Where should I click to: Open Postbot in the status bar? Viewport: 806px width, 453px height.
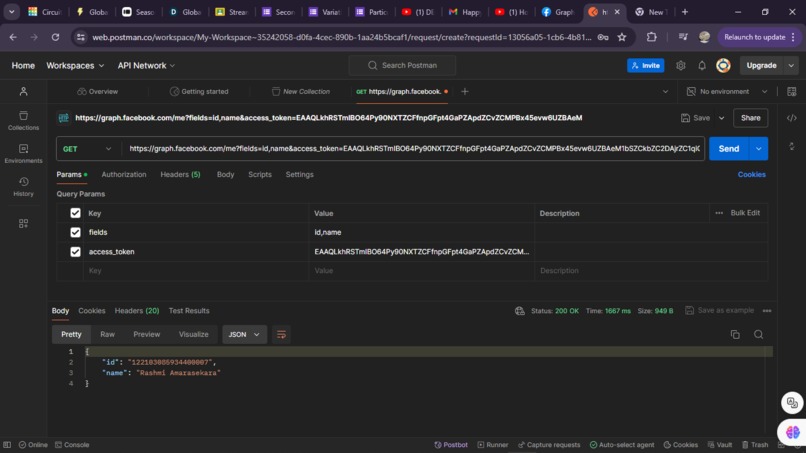pos(451,445)
